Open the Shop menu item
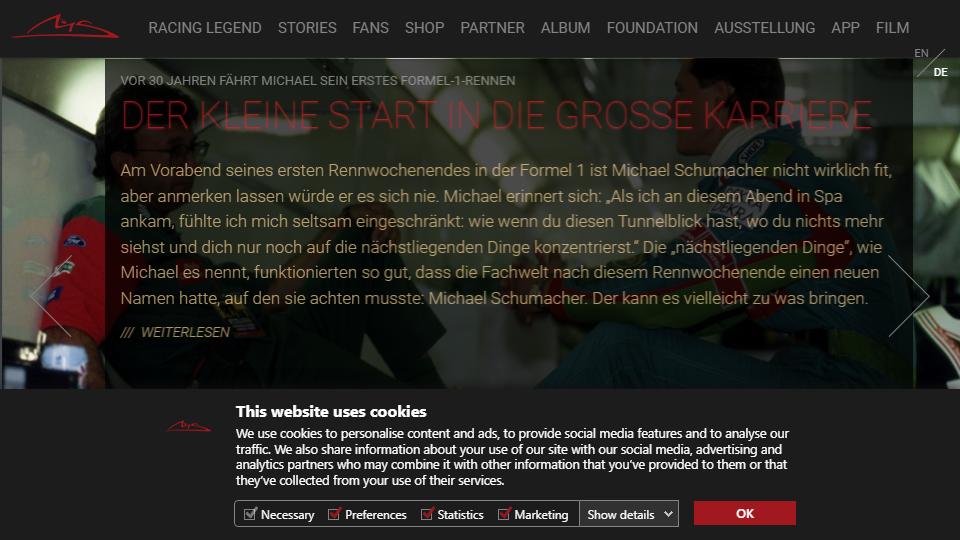Image resolution: width=960 pixels, height=540 pixels. coord(424,28)
